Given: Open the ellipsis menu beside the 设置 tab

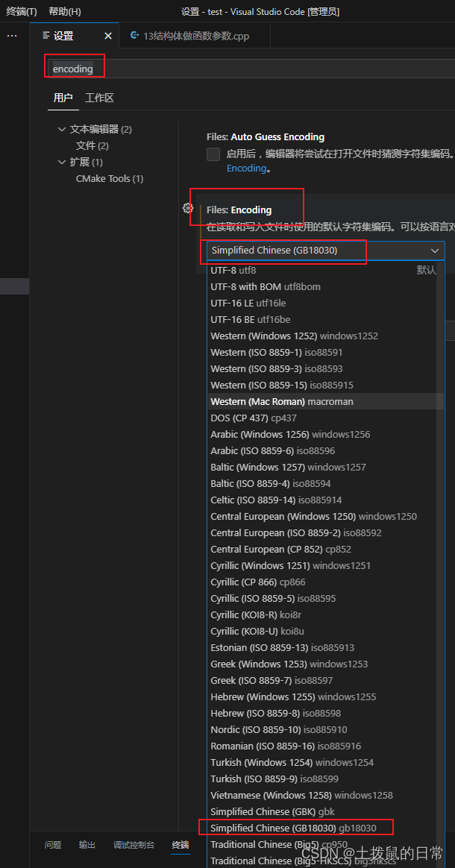Looking at the screenshot, I should (x=12, y=36).
